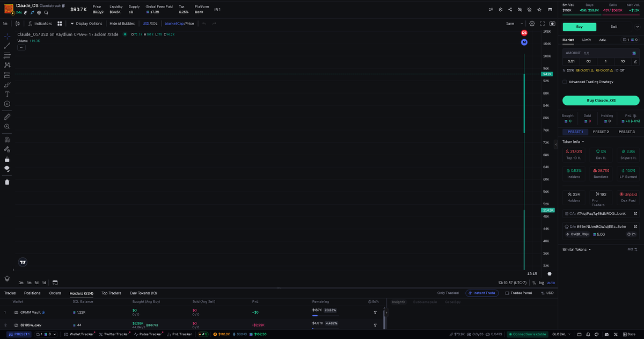Collapse the chart legend arrow
The image size is (644, 339).
tap(21, 47)
